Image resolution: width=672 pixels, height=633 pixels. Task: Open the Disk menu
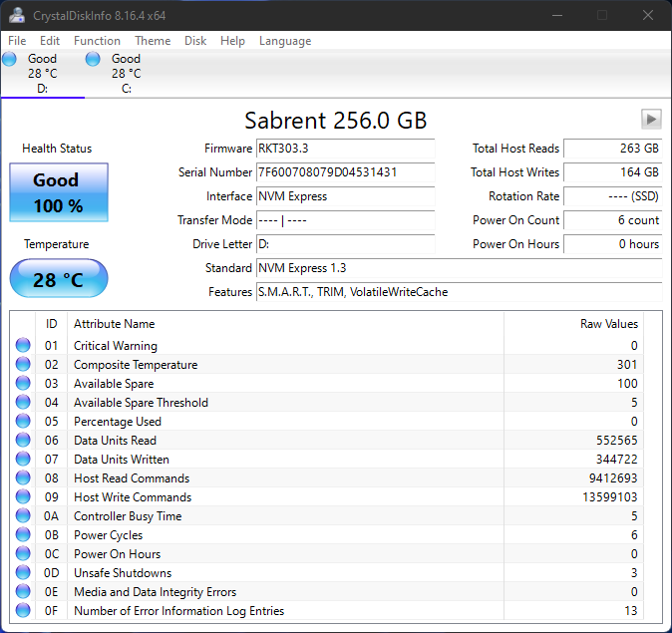195,41
